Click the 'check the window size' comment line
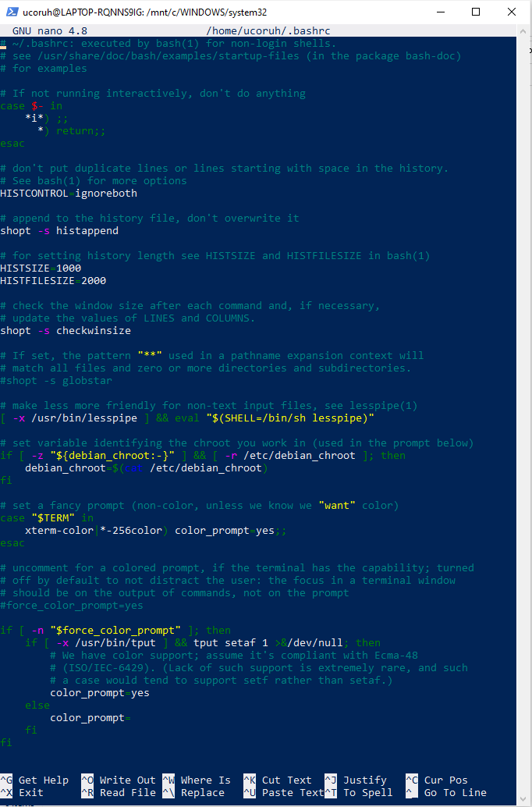The width and height of the screenshot is (532, 807). pos(190,306)
